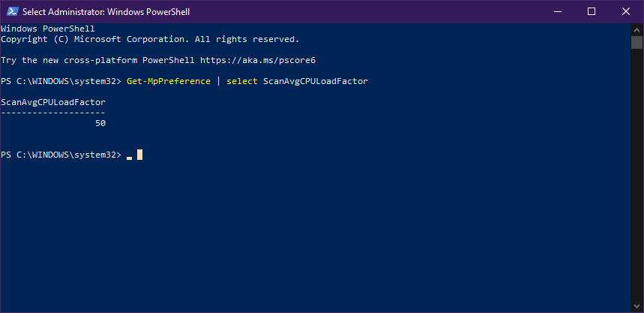This screenshot has height=313, width=644.
Task: Click the vertical scrollbar thumb
Action: point(637,42)
